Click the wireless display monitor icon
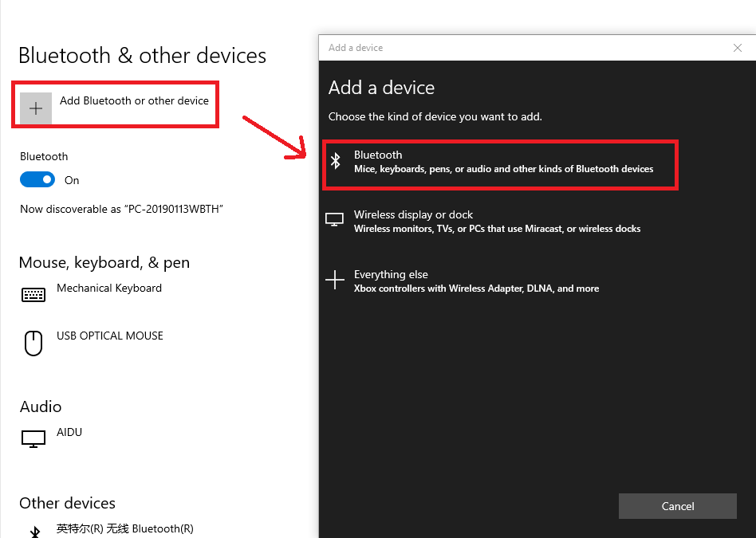The image size is (756, 538). 334,220
